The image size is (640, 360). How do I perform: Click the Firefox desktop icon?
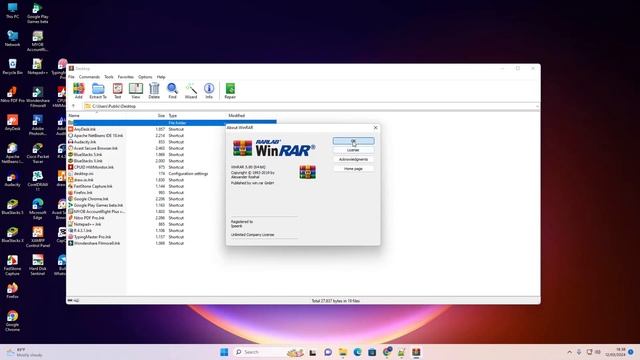click(12, 291)
